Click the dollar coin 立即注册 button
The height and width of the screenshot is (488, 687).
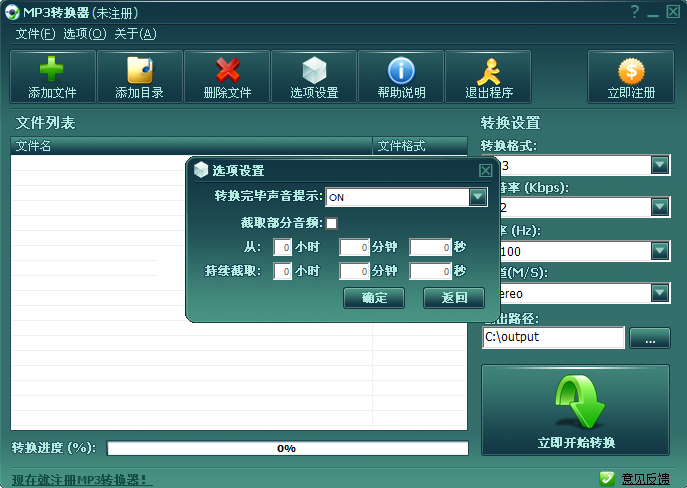pos(631,77)
